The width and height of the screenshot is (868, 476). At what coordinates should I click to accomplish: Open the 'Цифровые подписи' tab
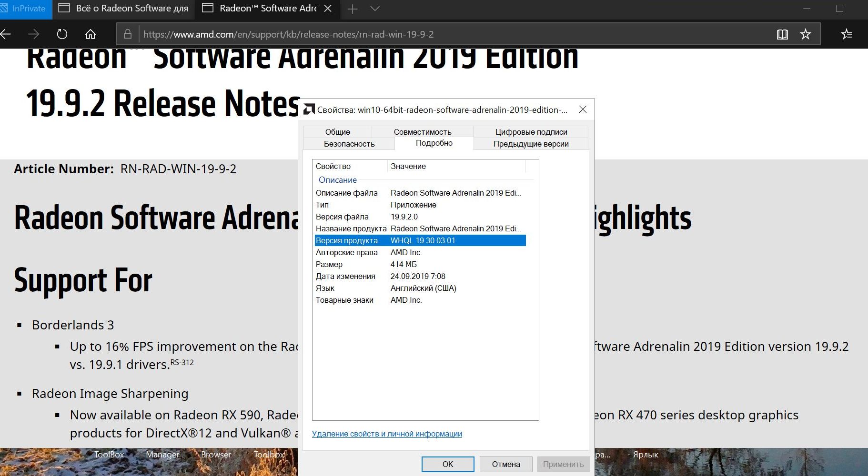531,132
